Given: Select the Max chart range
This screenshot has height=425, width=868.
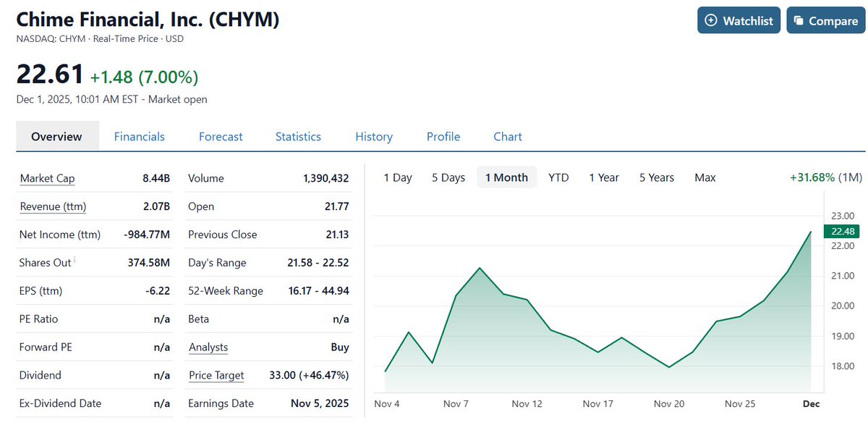Looking at the screenshot, I should (705, 177).
